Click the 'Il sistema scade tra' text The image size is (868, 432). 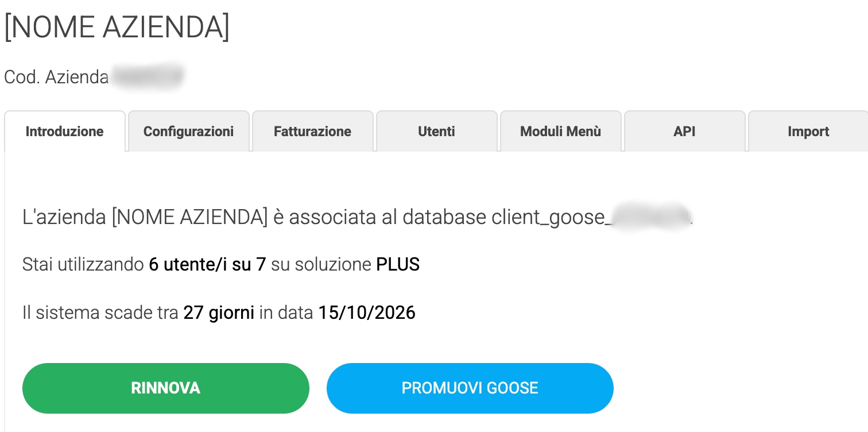click(100, 313)
